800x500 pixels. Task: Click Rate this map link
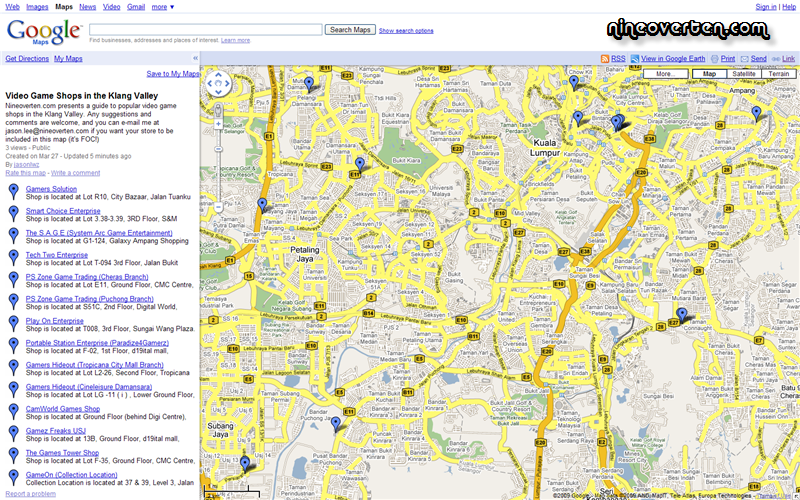[26, 173]
